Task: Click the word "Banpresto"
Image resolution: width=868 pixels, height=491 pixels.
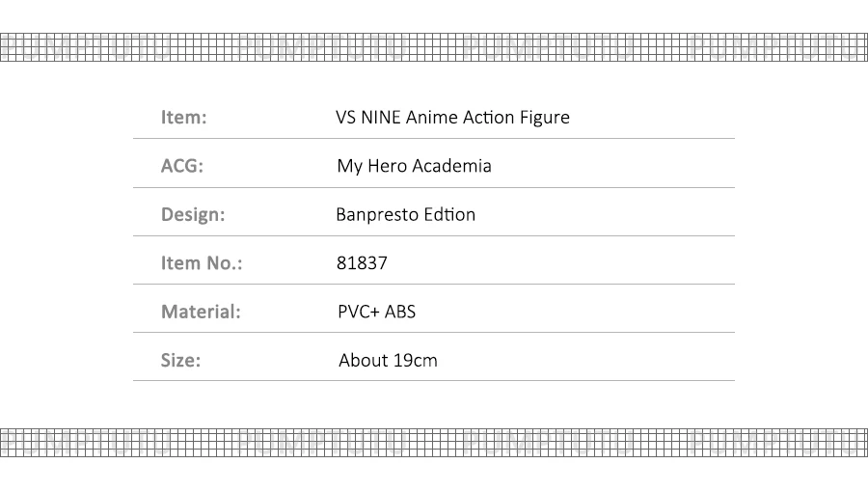Action: point(377,214)
